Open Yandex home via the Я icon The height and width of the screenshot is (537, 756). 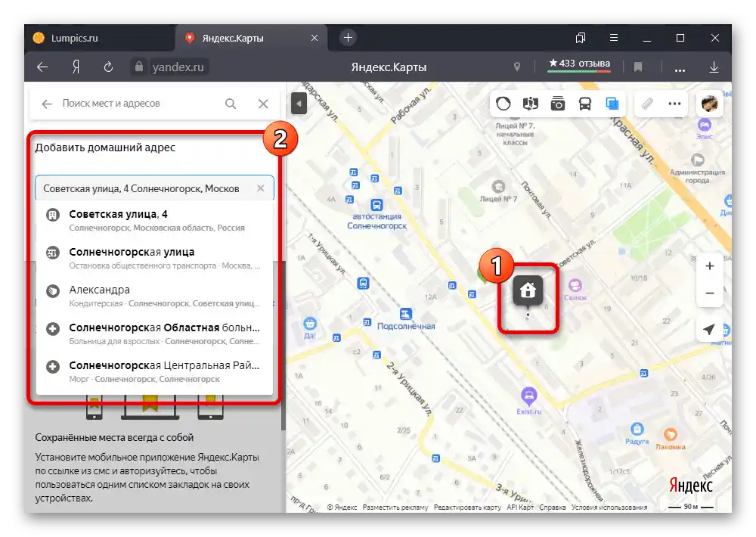click(x=76, y=67)
